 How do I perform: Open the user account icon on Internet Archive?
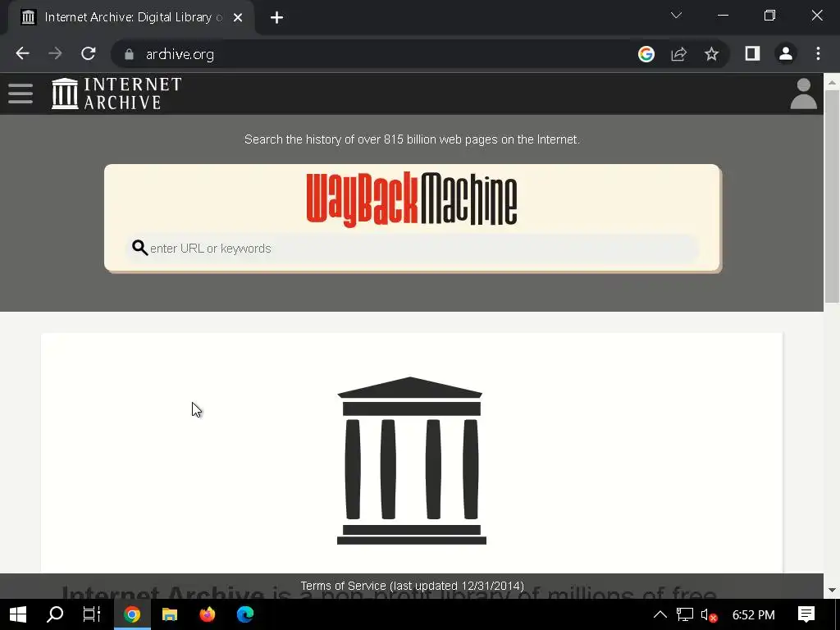[x=803, y=94]
